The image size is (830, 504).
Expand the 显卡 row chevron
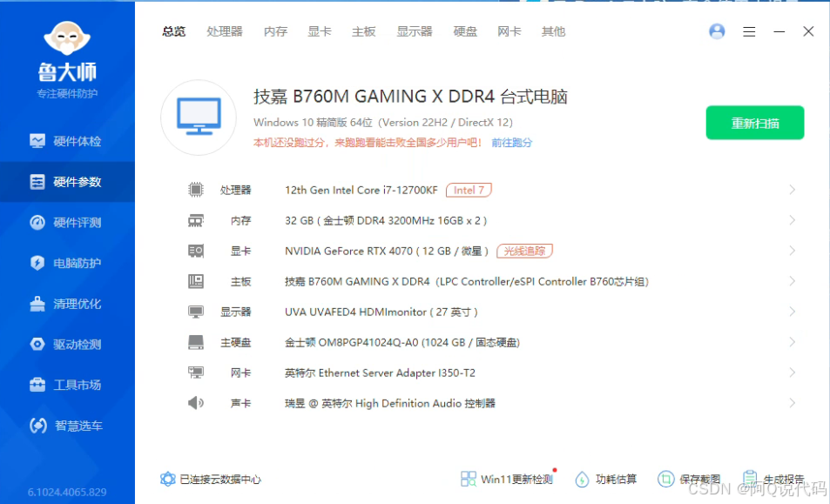792,251
